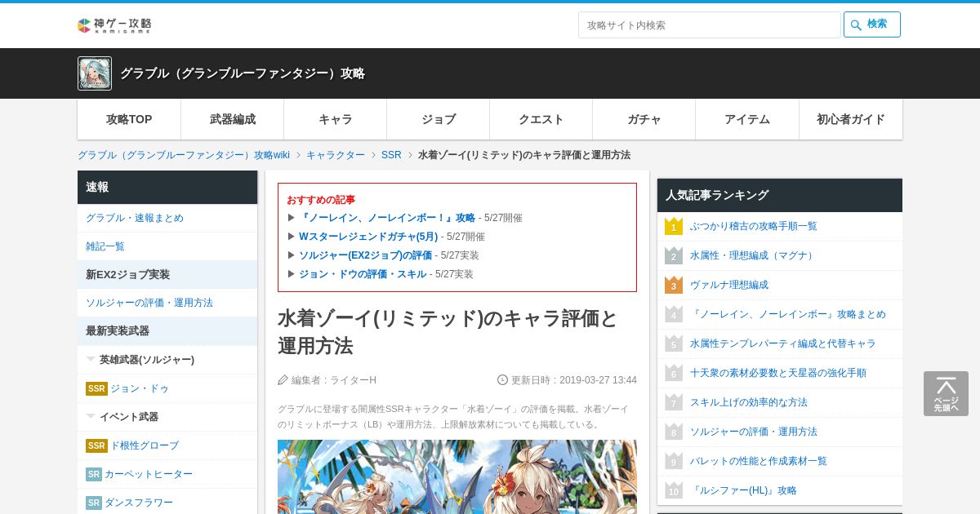The width and height of the screenshot is (980, 514).
Task: Open スキル上げの効率的な方法 ranking link
Action: 749,402
